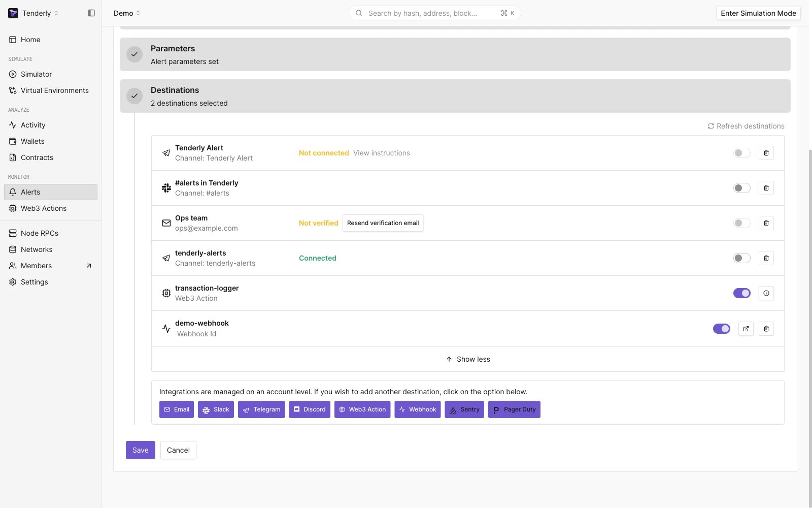Viewport: 812px width, 508px height.
Task: Delete the #alerts in Tenderly destination
Action: pyautogui.click(x=766, y=188)
